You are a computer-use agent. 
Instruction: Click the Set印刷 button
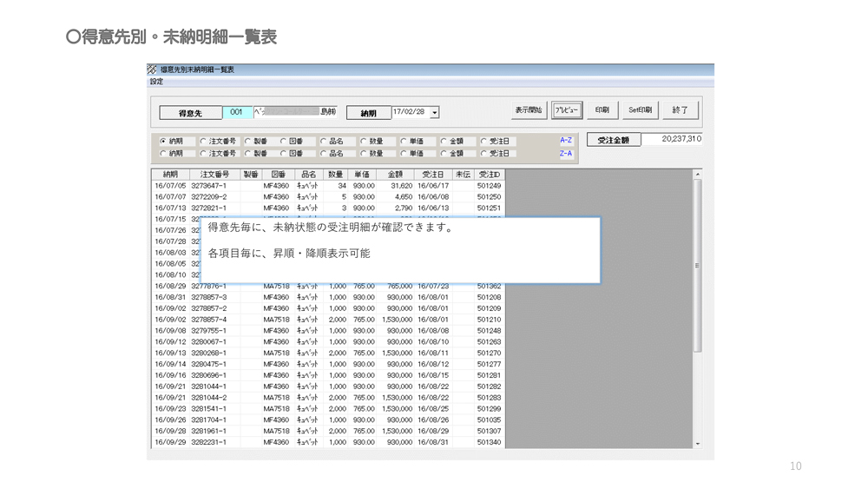[640, 109]
